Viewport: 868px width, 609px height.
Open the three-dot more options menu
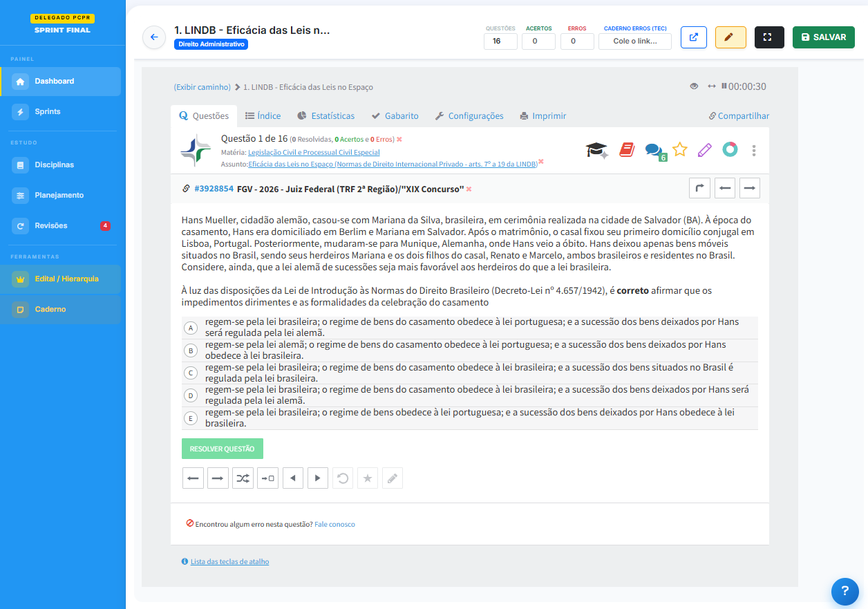754,150
